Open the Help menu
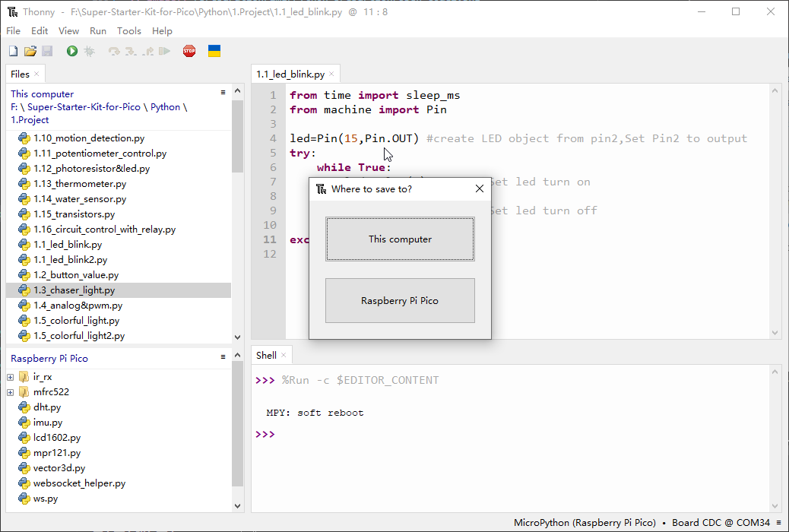789x532 pixels. (x=162, y=30)
